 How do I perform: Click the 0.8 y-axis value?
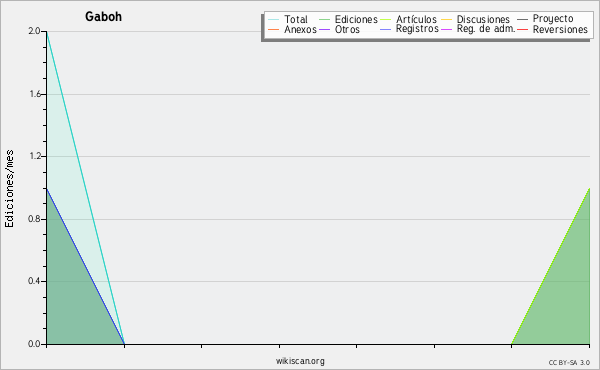point(34,219)
